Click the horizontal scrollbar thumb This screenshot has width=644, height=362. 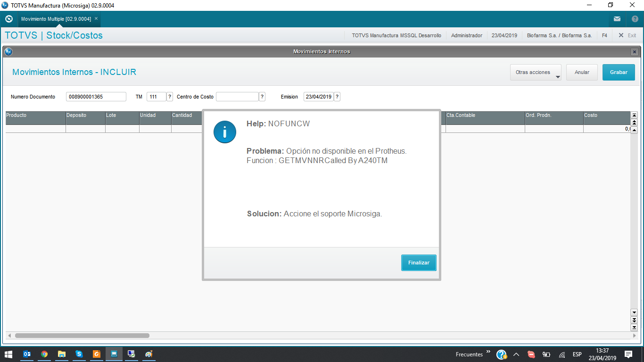click(x=82, y=336)
